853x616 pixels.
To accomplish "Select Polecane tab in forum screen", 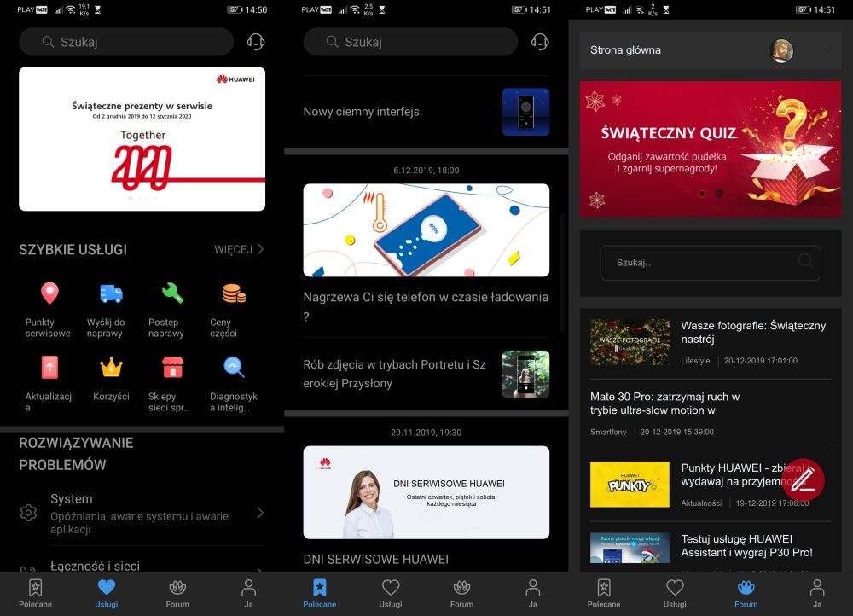I will tap(604, 594).
